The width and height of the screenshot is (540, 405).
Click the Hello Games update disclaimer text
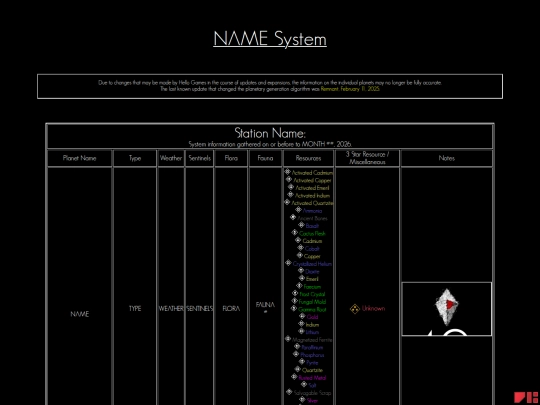(x=270, y=86)
